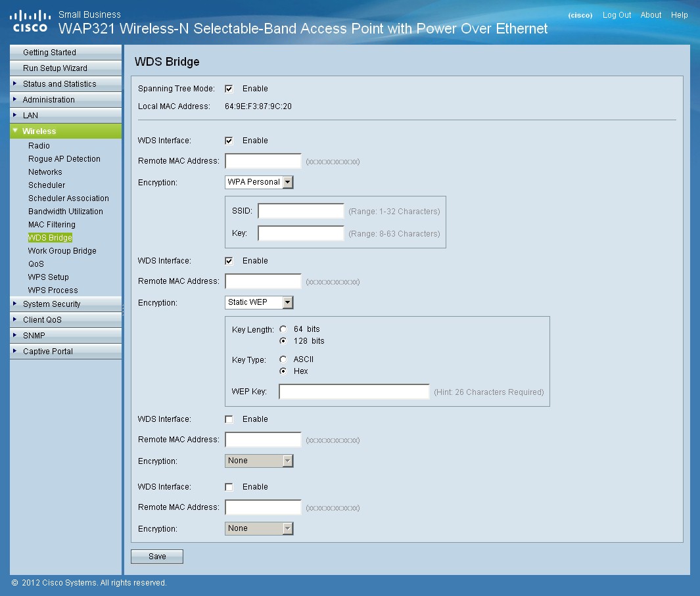This screenshot has width=700, height=596.
Task: Open the MAC Filtering page
Action: click(x=51, y=225)
